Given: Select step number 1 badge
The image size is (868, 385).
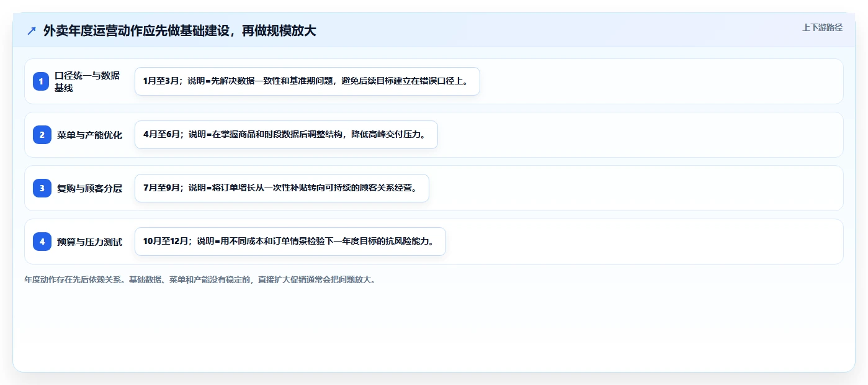Looking at the screenshot, I should tap(41, 81).
